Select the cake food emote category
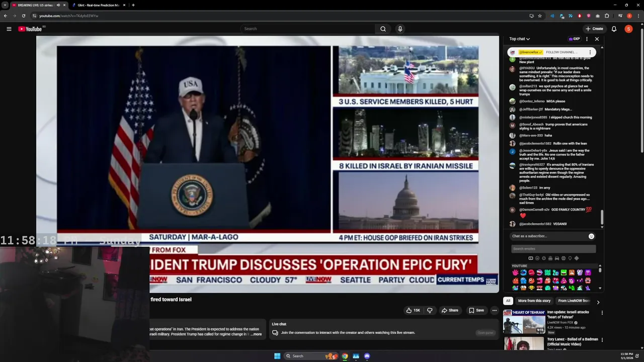644x362 pixels. tap(550, 258)
